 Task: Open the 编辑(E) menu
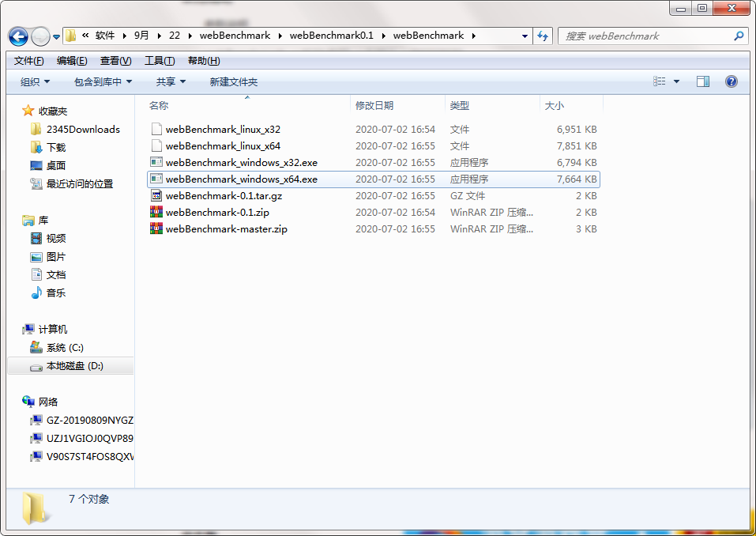72,61
